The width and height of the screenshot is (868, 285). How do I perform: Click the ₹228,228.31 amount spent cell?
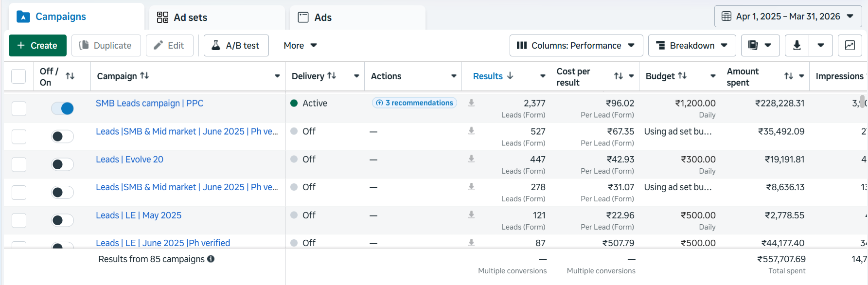(779, 103)
